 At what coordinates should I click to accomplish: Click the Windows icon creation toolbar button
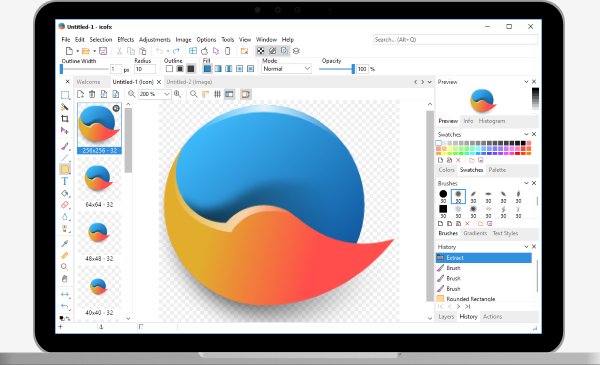coord(193,51)
